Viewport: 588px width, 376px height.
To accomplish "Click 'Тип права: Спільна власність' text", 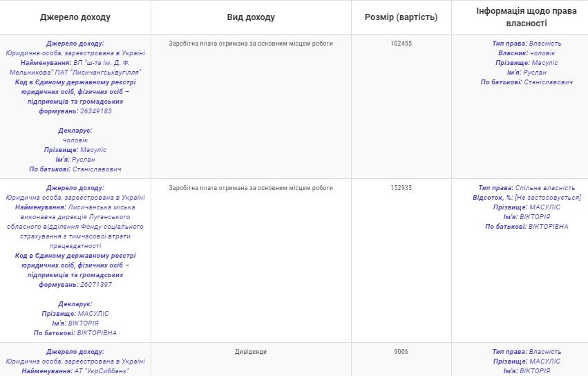I will (527, 188).
